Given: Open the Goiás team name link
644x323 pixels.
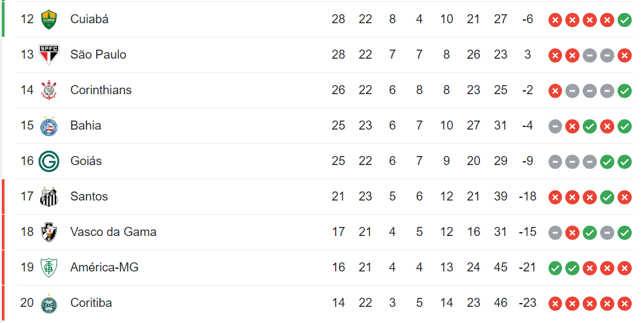Looking at the screenshot, I should (x=86, y=161).
